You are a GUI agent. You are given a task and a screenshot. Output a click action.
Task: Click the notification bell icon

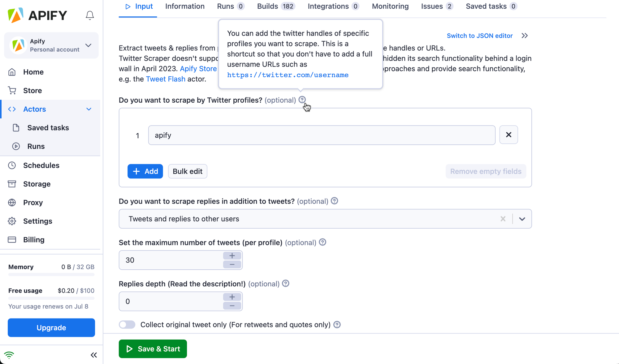point(90,15)
